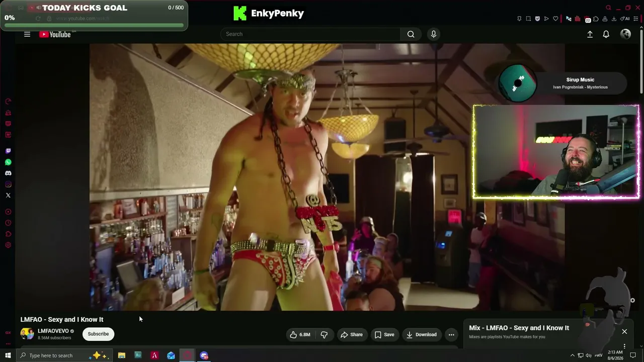The image size is (644, 362).
Task: Open the YouTube notifications bell
Action: (606, 34)
